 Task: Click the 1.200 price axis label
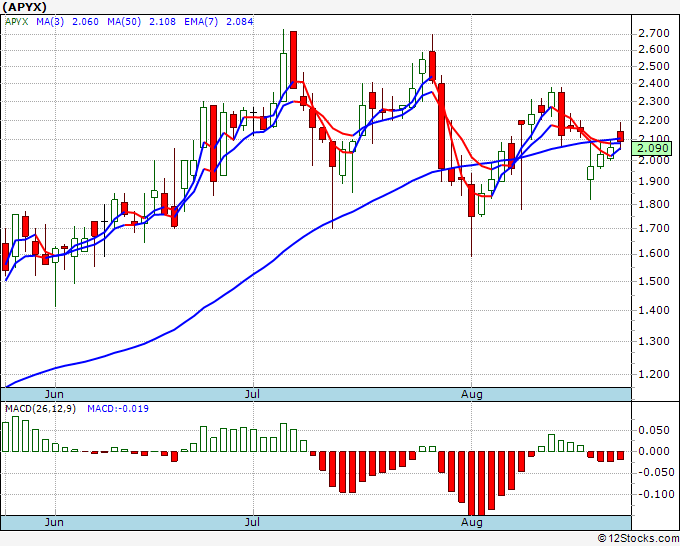[654, 374]
